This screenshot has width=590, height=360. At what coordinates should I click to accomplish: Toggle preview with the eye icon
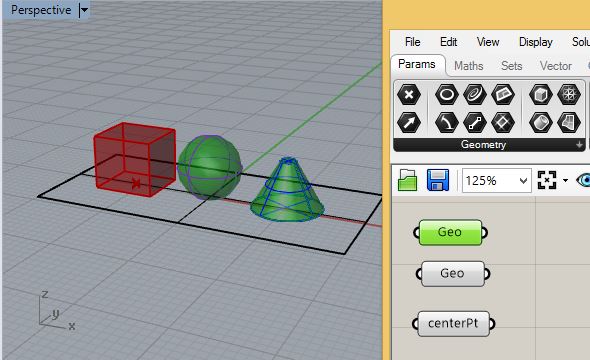(x=584, y=180)
